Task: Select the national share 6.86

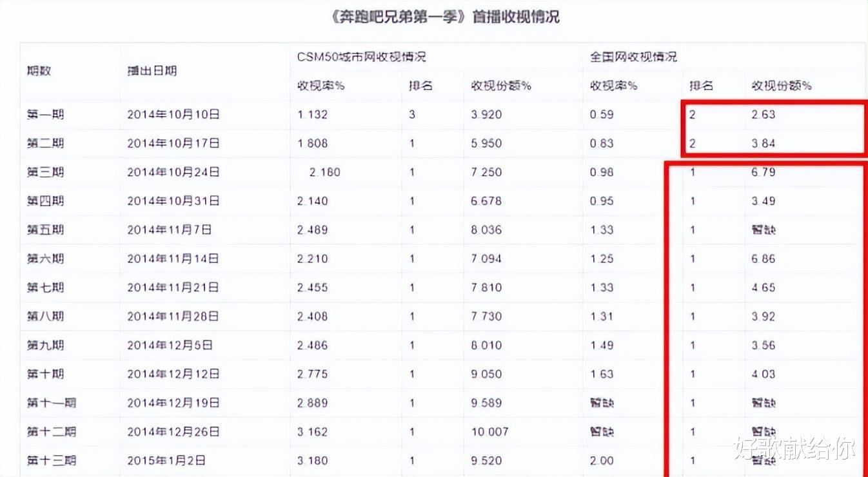Action: [764, 259]
